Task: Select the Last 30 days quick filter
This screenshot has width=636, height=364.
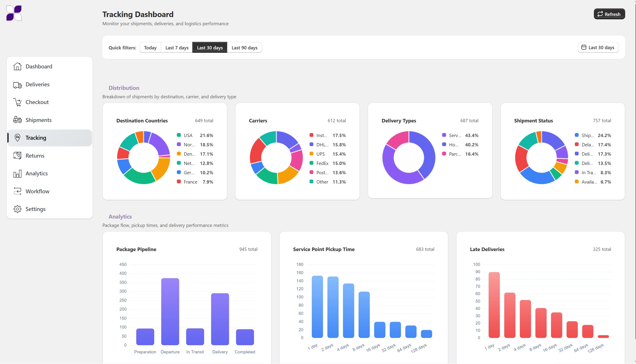Action: point(210,48)
